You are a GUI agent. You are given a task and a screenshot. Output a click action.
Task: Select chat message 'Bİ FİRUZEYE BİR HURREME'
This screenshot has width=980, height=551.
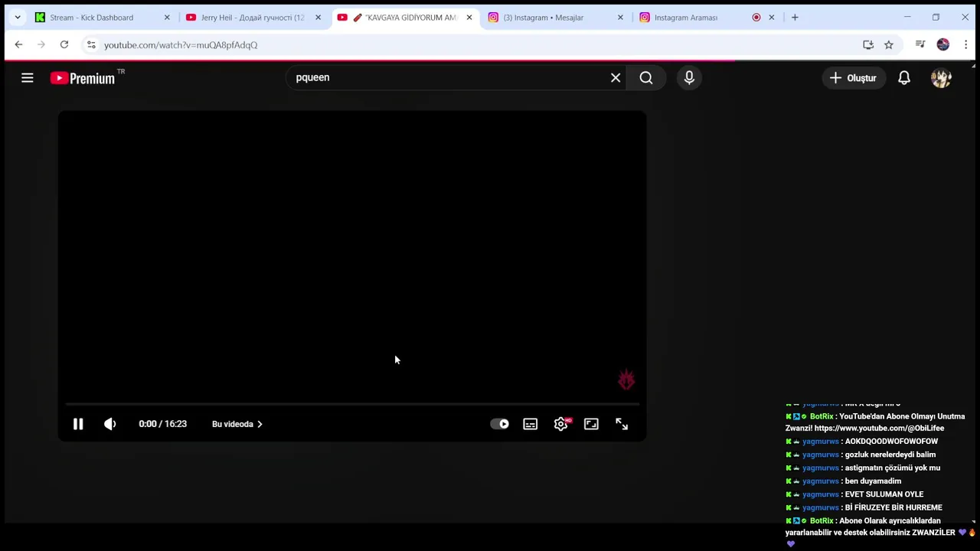pos(893,507)
